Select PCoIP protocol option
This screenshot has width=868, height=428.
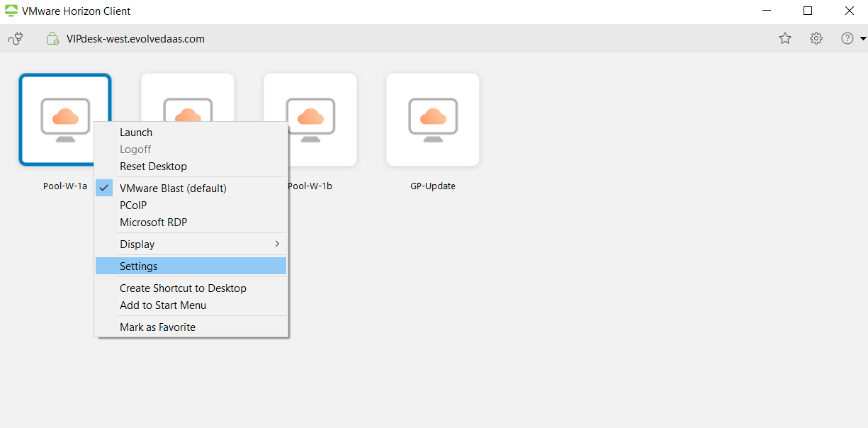(x=191, y=205)
